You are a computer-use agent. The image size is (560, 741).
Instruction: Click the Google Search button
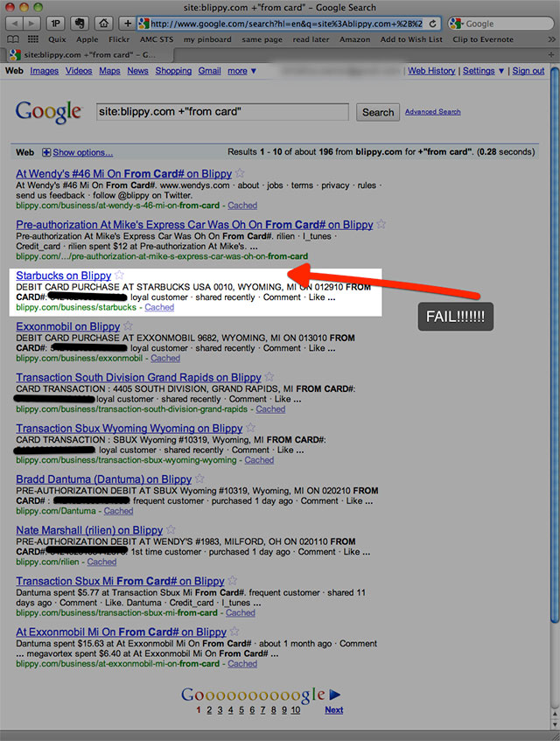click(x=378, y=112)
